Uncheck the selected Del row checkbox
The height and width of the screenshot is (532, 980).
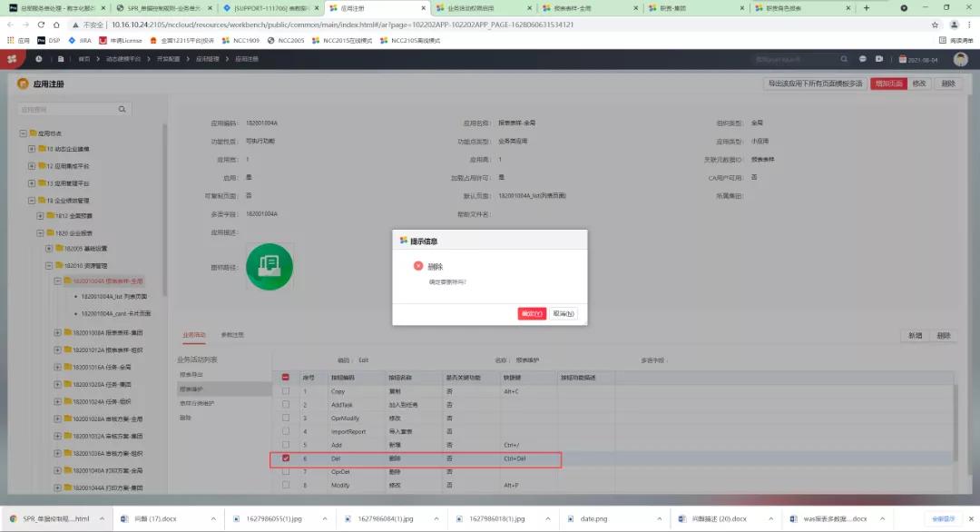(286, 459)
